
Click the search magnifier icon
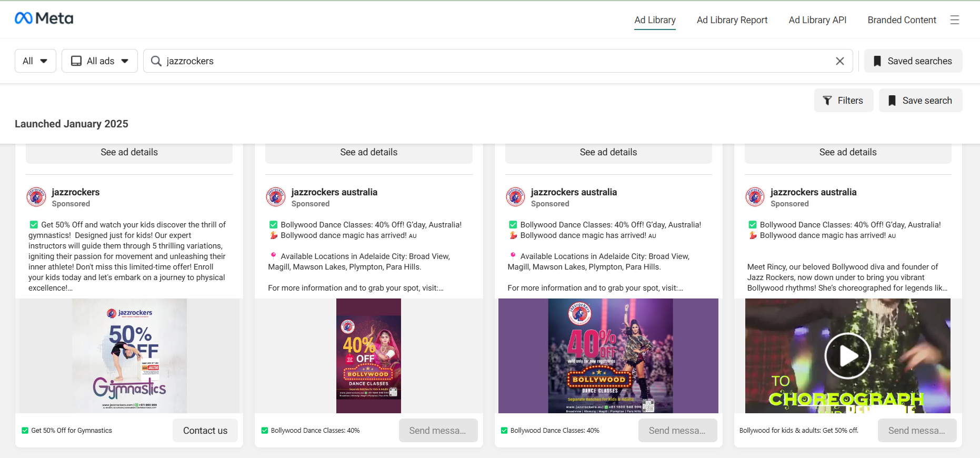[x=156, y=61]
